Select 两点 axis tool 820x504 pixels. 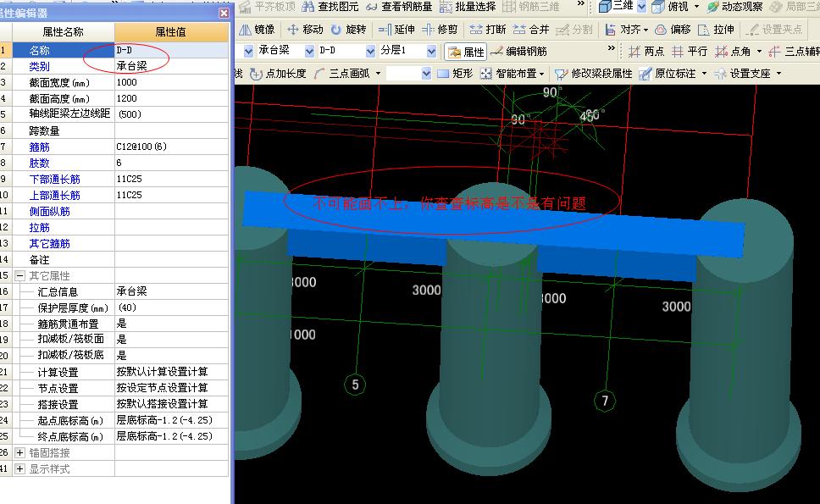pos(646,51)
